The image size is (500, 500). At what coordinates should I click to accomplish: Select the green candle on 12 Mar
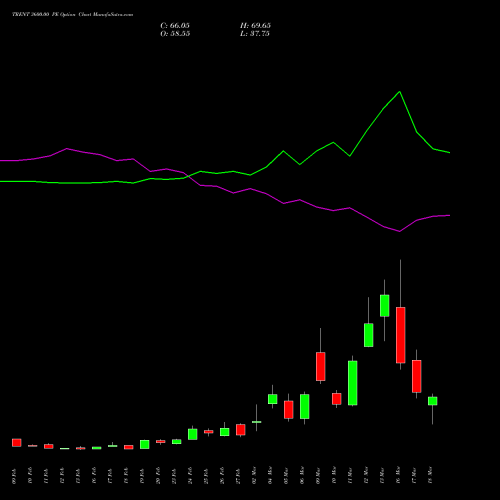coord(369,335)
